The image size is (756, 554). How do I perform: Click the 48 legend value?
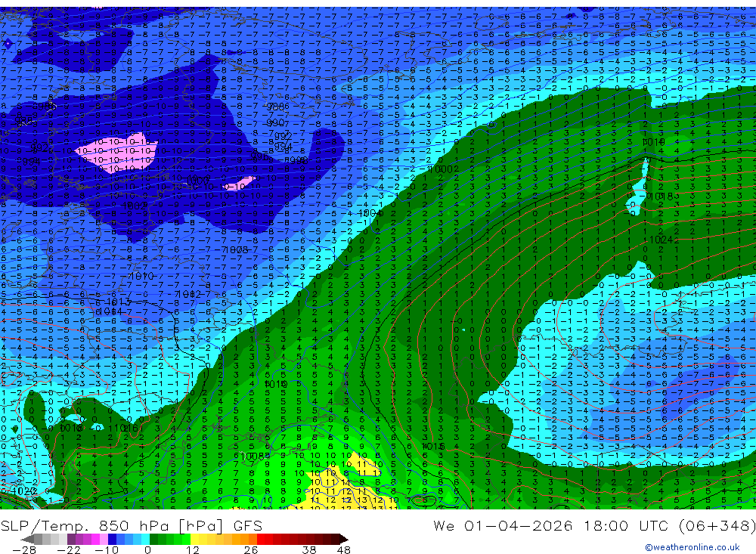point(343,550)
